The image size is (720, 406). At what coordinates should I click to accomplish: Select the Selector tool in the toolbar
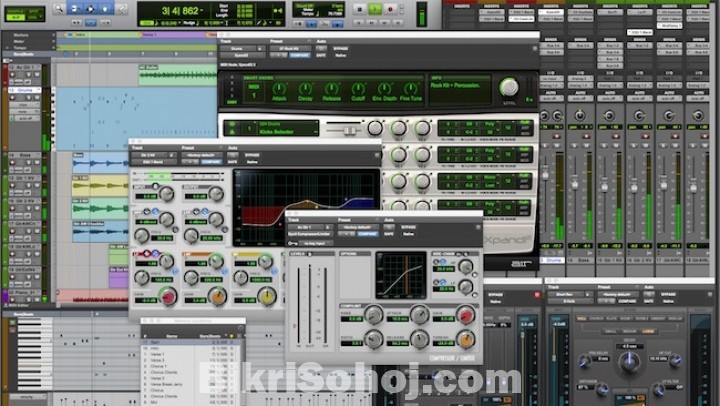(x=90, y=8)
